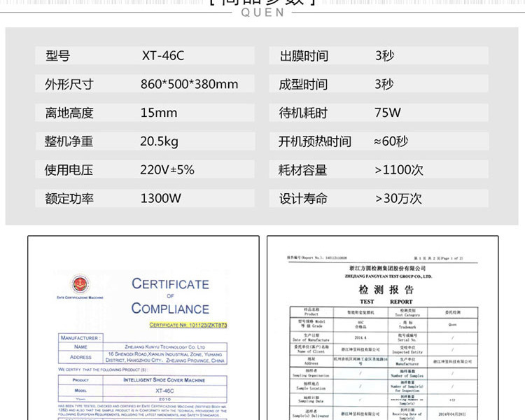Click the 出膜时间 label
The image size is (525, 420).
coord(304,56)
